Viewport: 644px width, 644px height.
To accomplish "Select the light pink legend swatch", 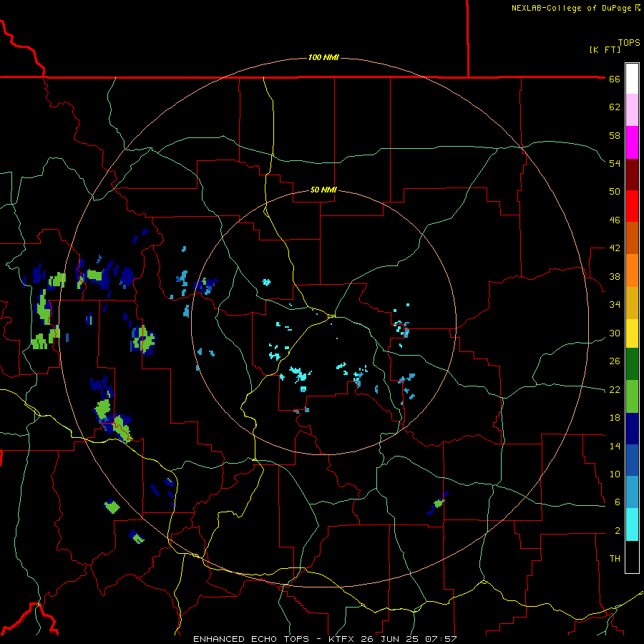I will [x=632, y=110].
